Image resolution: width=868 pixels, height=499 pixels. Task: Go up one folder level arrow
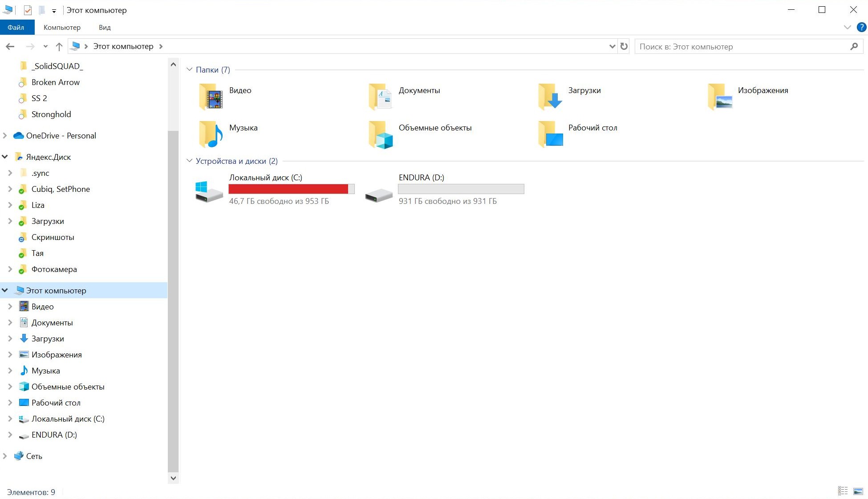pos(59,46)
